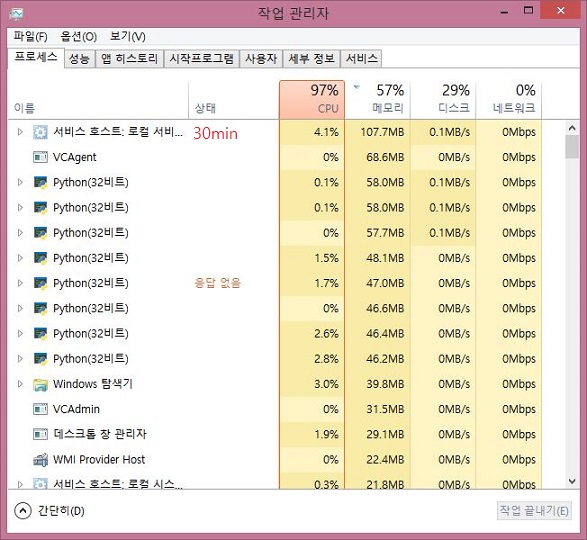Sort by the 57% 메모리 column header
The image size is (587, 540).
[377, 100]
